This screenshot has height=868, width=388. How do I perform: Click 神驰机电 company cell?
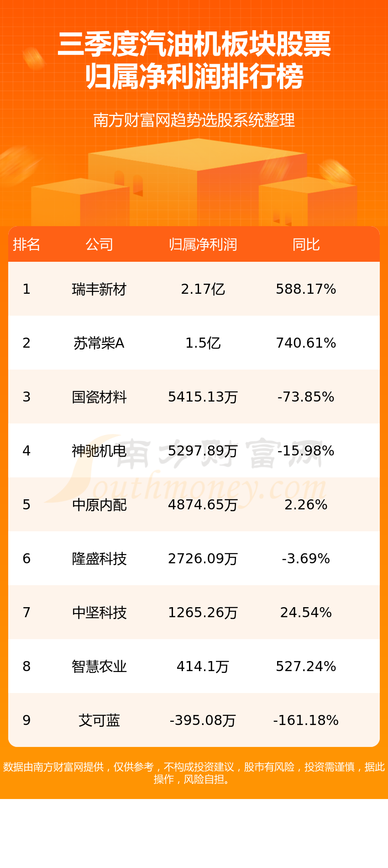pos(99,451)
